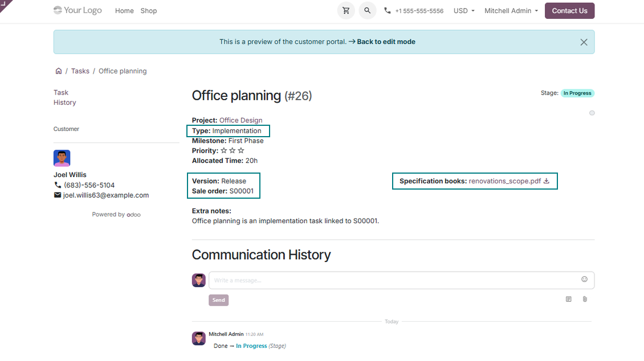
Task: Click In Progress text in history log
Action: (x=251, y=346)
